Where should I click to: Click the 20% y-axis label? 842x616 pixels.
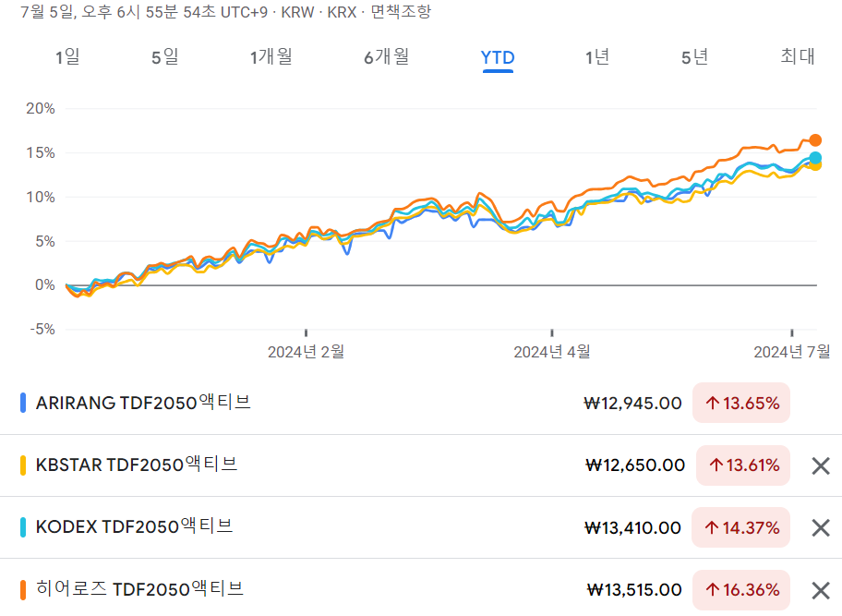pyautogui.click(x=41, y=108)
